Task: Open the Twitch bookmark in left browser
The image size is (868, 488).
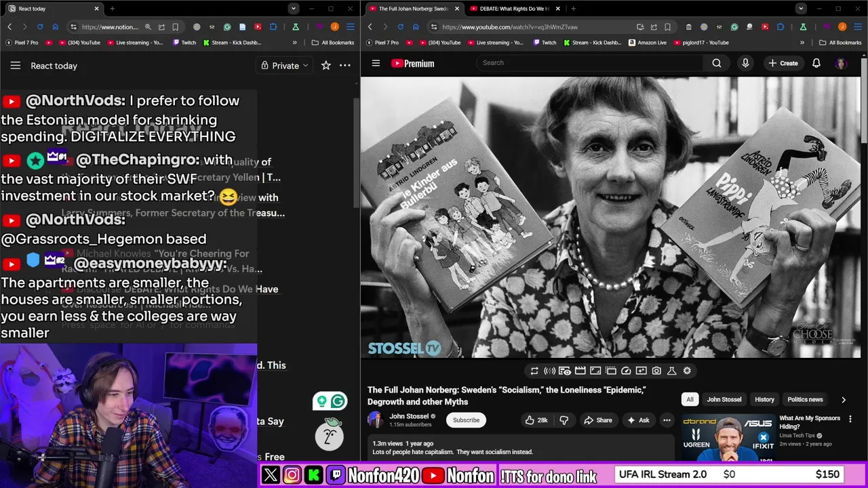Action: pos(184,43)
